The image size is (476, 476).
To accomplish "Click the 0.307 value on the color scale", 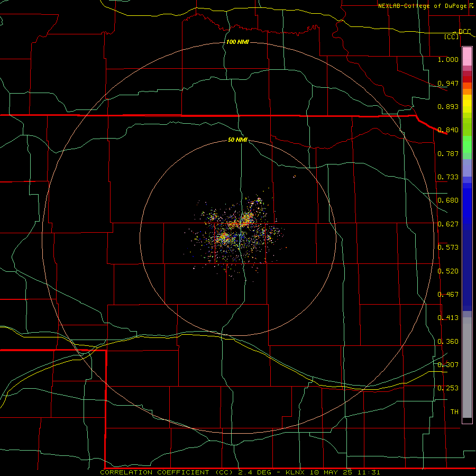I will point(448,365).
